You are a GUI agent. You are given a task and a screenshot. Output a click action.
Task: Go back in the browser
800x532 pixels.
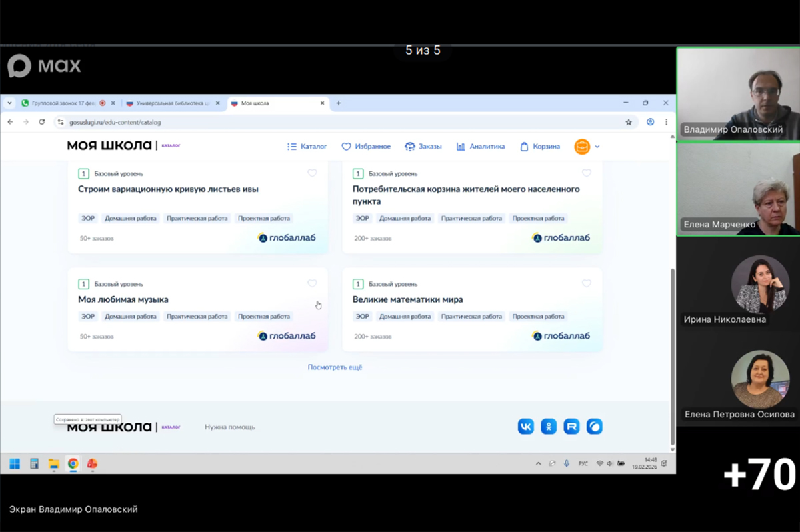10,122
